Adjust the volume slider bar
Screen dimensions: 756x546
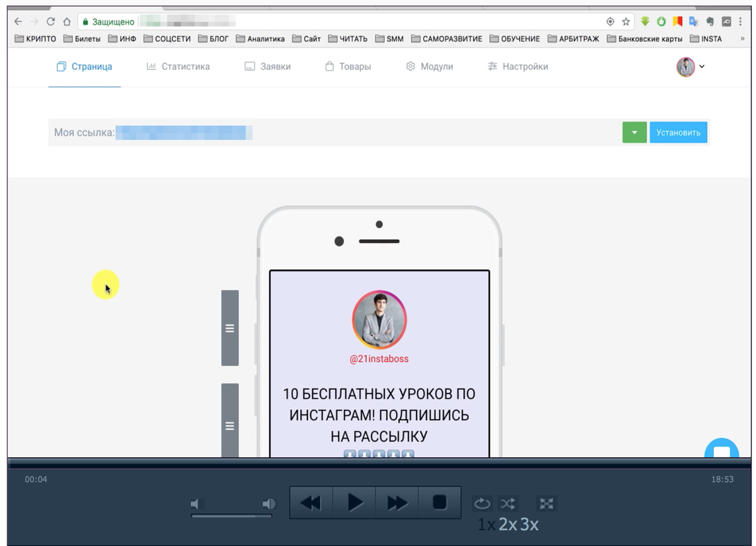tap(231, 516)
